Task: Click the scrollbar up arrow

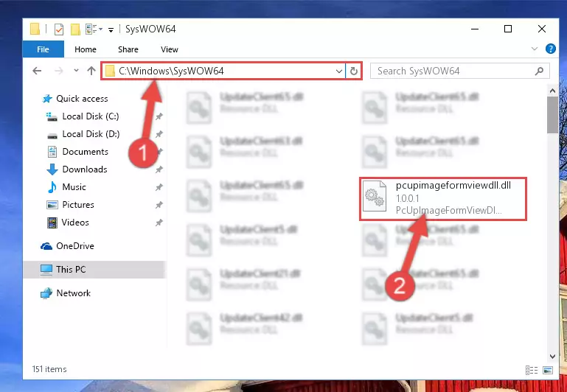Action: click(552, 91)
